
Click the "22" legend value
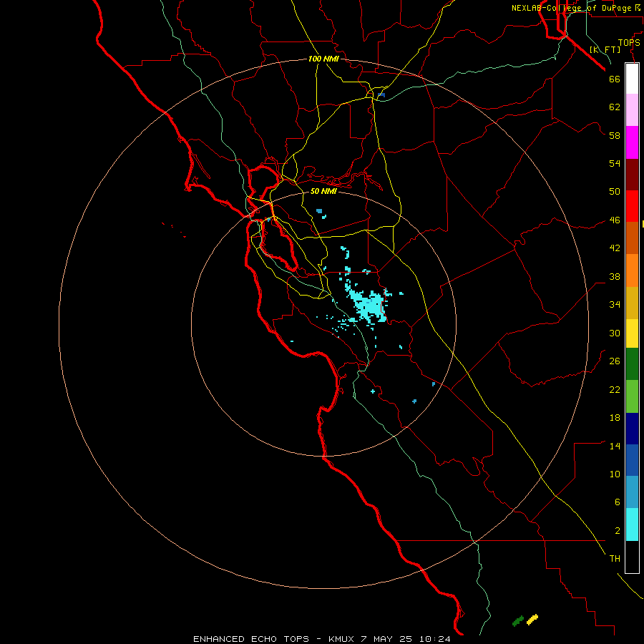pyautogui.click(x=615, y=389)
